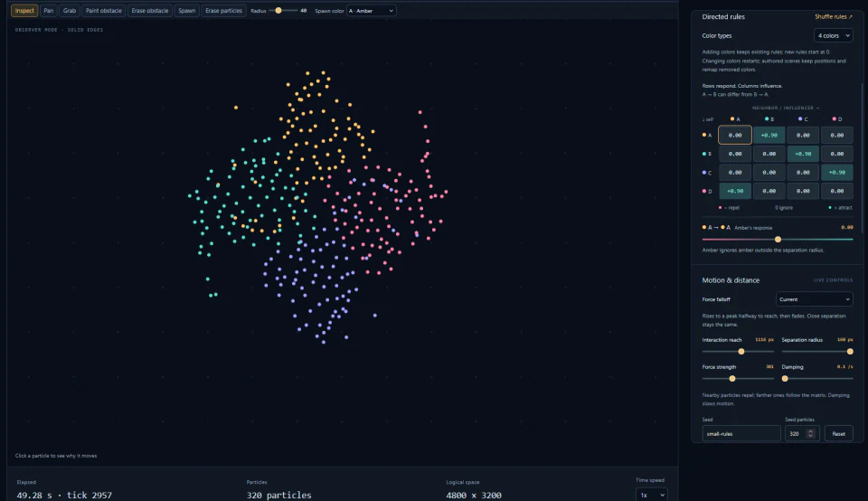Click the pink D column header
Image resolution: width=868 pixels, height=501 pixels.
837,119
